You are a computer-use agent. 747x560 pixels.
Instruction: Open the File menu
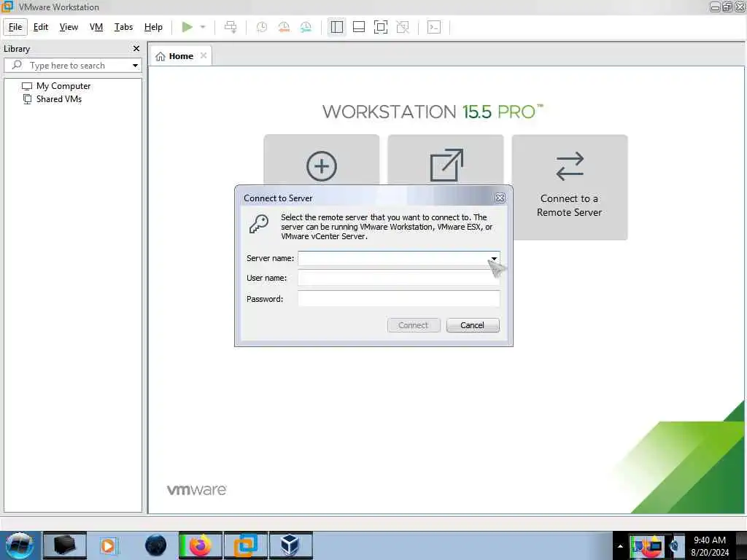click(x=15, y=27)
